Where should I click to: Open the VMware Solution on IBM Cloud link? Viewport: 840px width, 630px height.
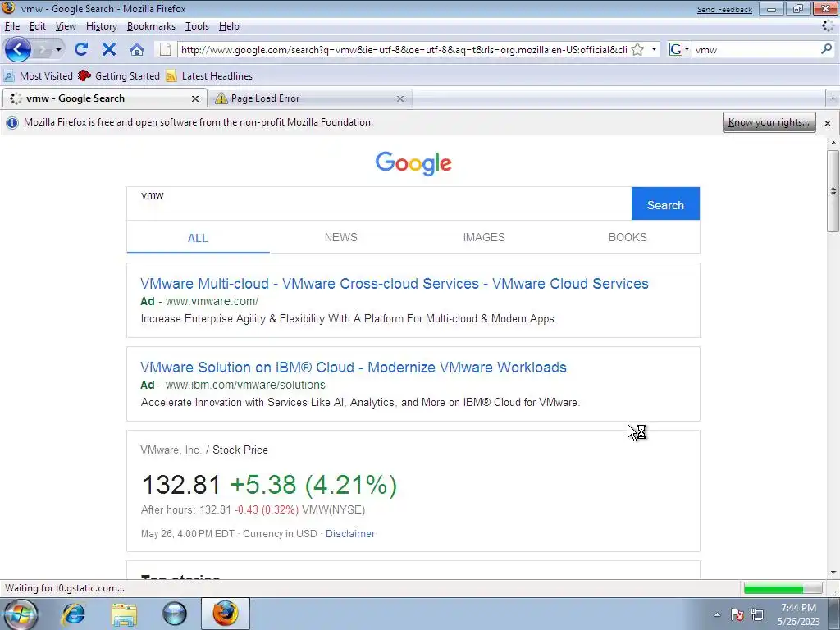(353, 367)
